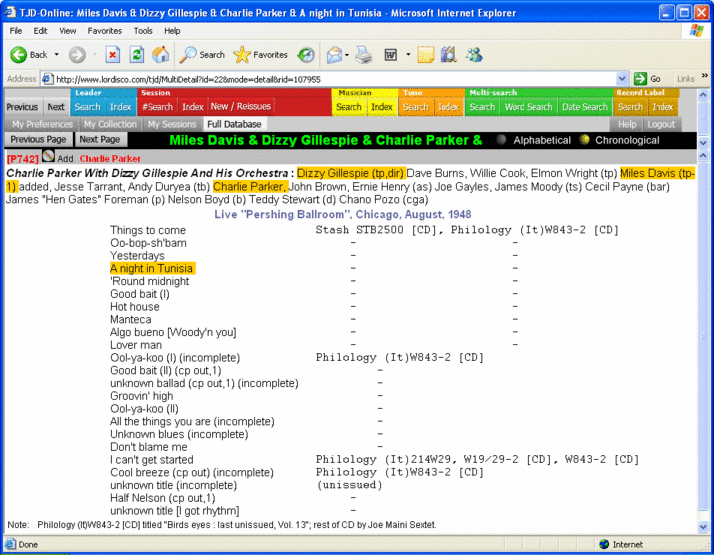Edit page with Word icon
This screenshot has width=714, height=555.
(391, 55)
